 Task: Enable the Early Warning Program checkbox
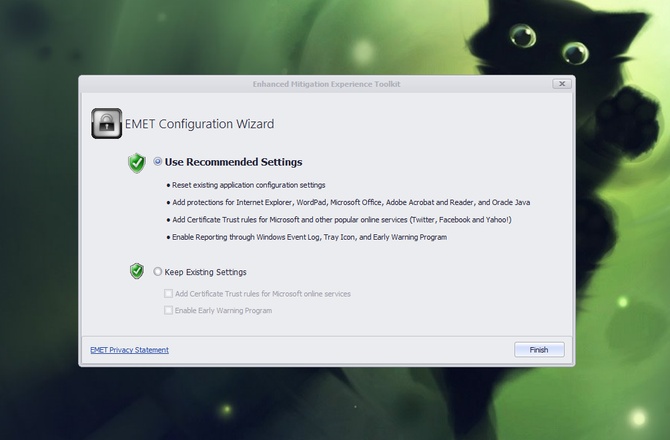click(x=168, y=311)
